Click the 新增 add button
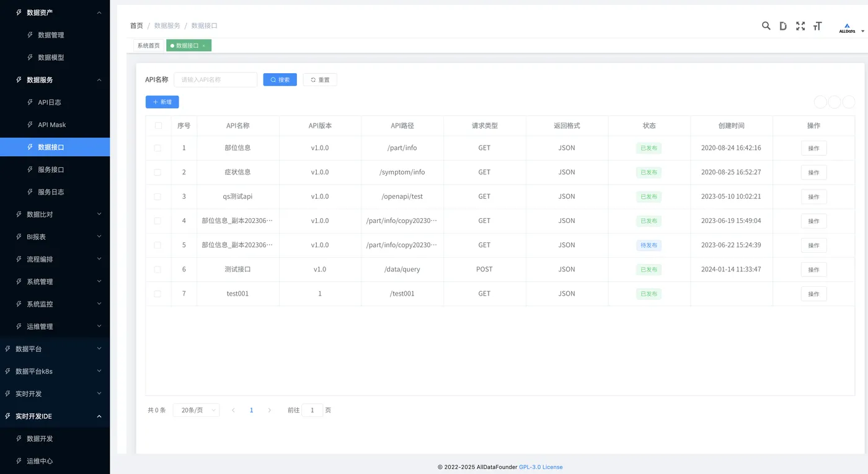Image resolution: width=868 pixels, height=474 pixels. 162,102
